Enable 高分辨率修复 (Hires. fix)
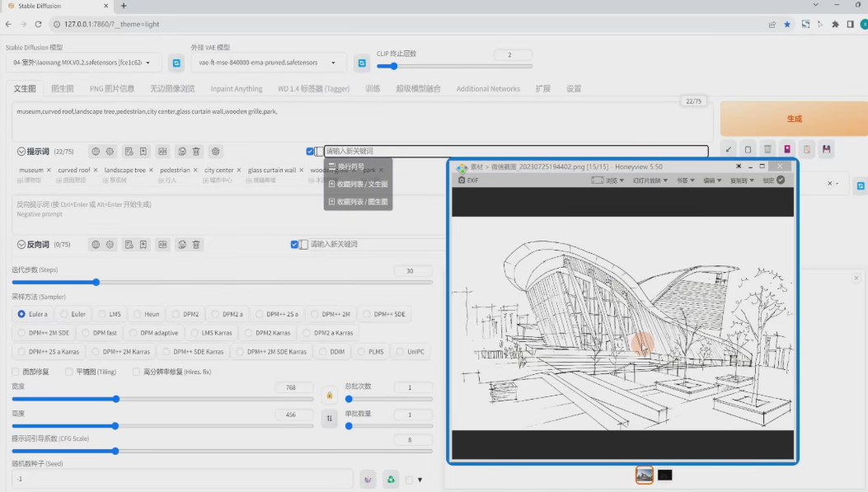868x492 pixels. [x=136, y=372]
